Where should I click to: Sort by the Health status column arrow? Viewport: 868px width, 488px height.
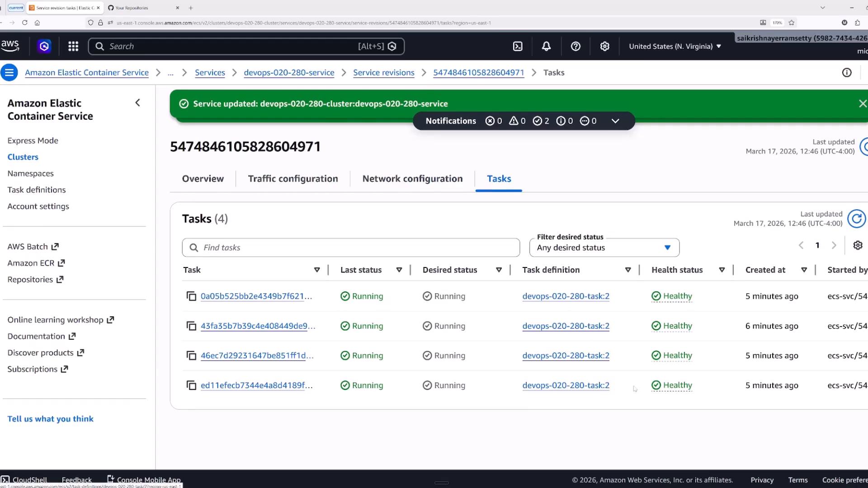pyautogui.click(x=722, y=270)
